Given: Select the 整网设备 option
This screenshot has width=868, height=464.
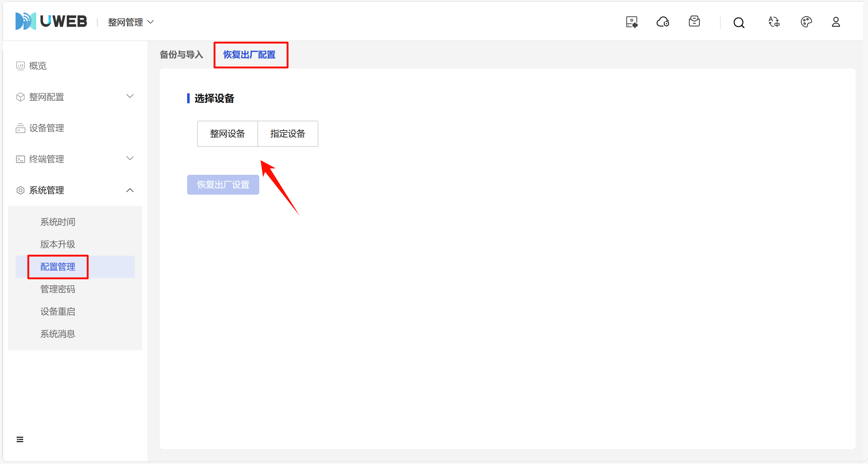Looking at the screenshot, I should pyautogui.click(x=228, y=134).
